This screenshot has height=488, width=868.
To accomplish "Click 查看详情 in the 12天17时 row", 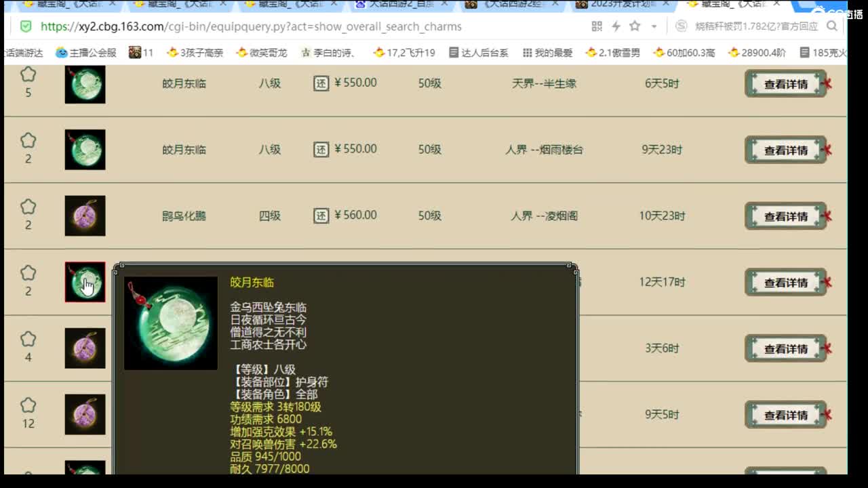I will (786, 282).
